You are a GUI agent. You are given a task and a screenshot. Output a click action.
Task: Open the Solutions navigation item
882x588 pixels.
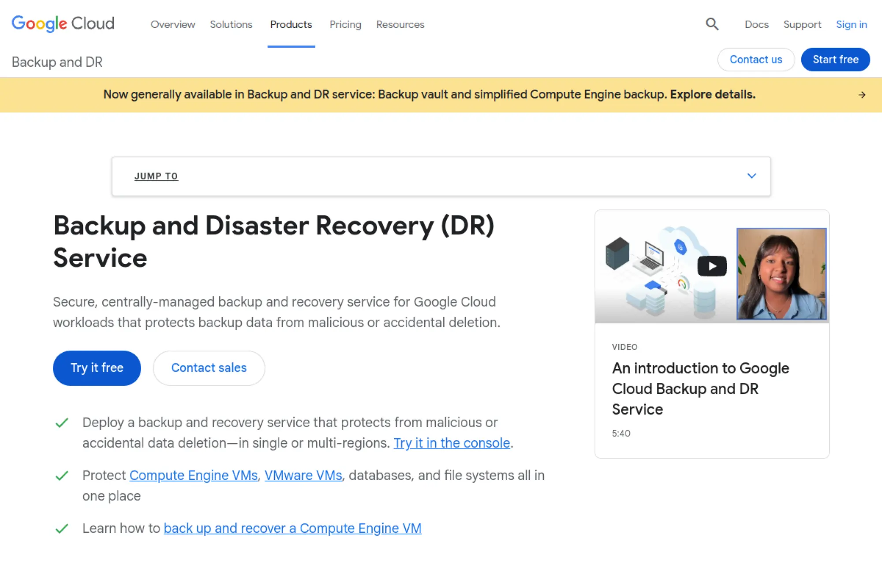pyautogui.click(x=231, y=25)
